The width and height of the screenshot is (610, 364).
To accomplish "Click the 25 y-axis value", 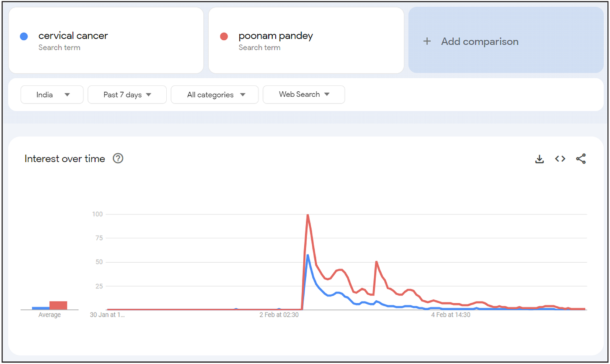I will click(x=99, y=287).
